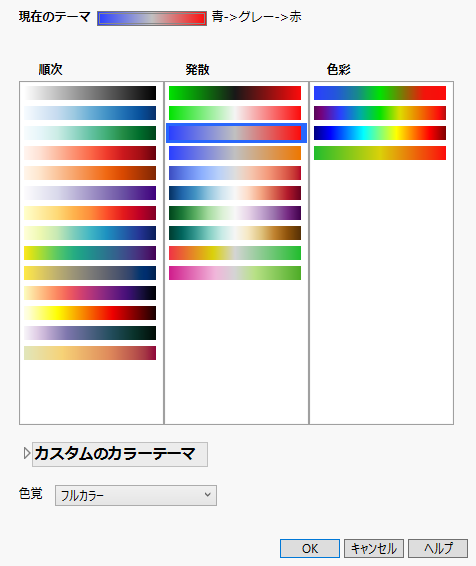Viewport: 476px width, 566px height.
Task: Select the purple-blue-green-yellow-red spectral gradient
Action: tap(380, 113)
